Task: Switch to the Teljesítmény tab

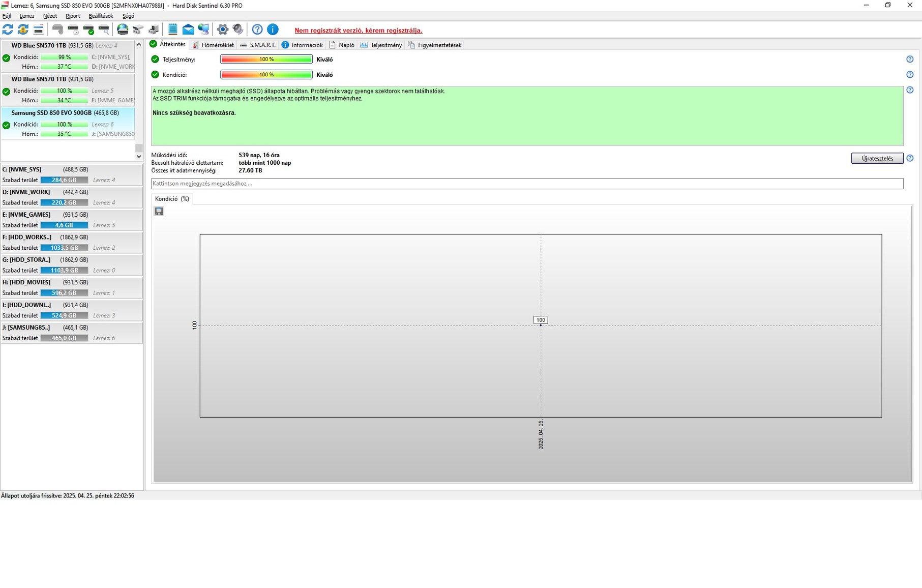Action: [x=381, y=45]
